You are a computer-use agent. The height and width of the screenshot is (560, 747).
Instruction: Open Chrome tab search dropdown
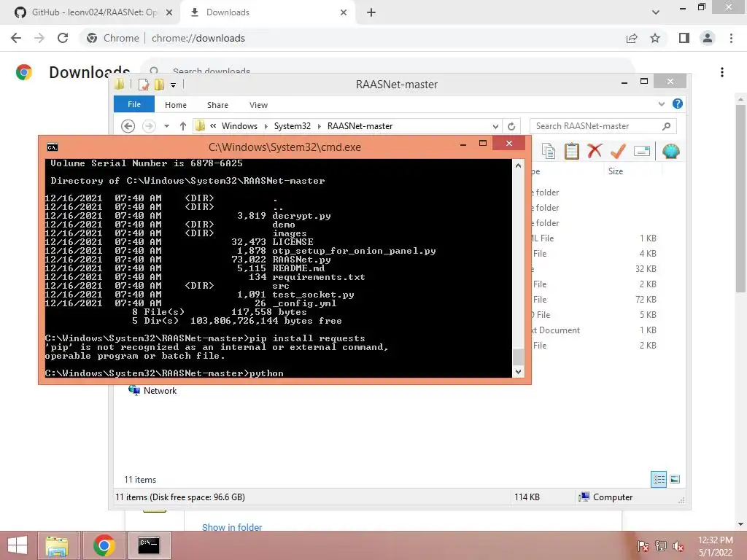click(x=656, y=12)
